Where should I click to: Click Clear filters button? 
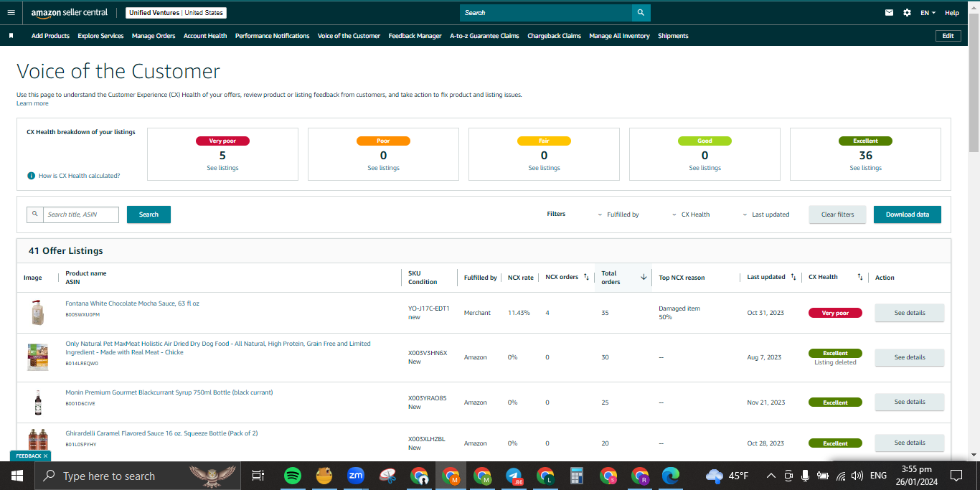pyautogui.click(x=837, y=215)
